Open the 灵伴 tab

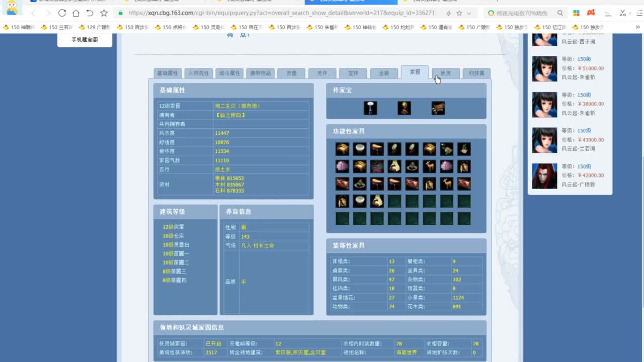click(x=322, y=73)
